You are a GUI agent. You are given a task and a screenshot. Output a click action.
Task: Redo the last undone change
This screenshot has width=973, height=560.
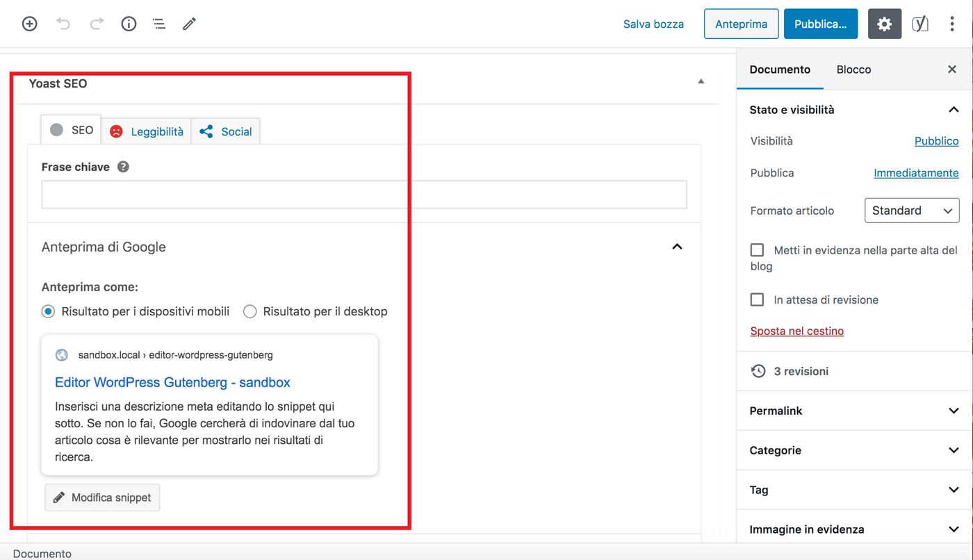pos(97,24)
